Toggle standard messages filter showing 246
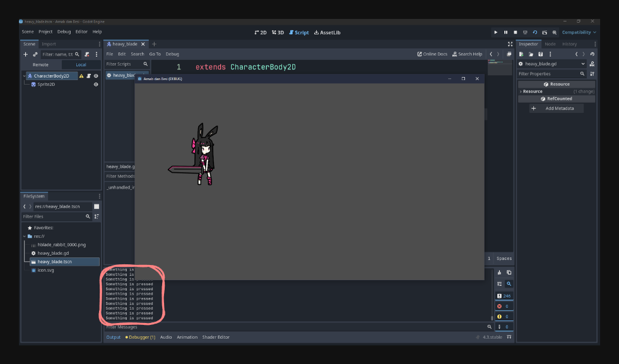The height and width of the screenshot is (364, 619). pyautogui.click(x=504, y=296)
